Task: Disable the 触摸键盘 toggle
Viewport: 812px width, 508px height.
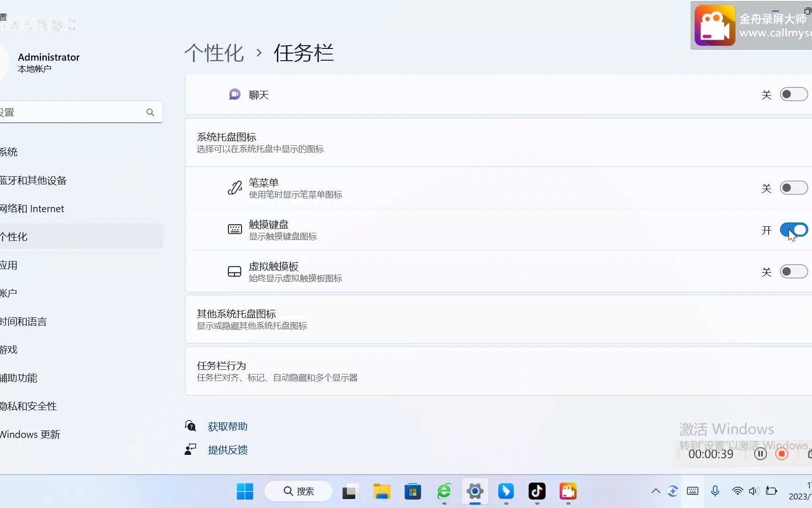Action: click(794, 230)
